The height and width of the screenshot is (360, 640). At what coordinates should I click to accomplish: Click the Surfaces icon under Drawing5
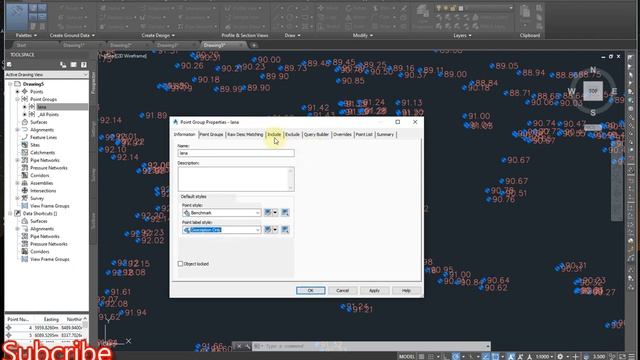(24, 122)
